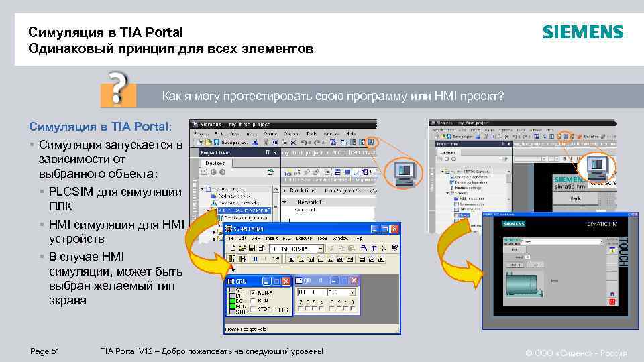
Task: Select Devices & networks in project tree
Action: click(235, 202)
